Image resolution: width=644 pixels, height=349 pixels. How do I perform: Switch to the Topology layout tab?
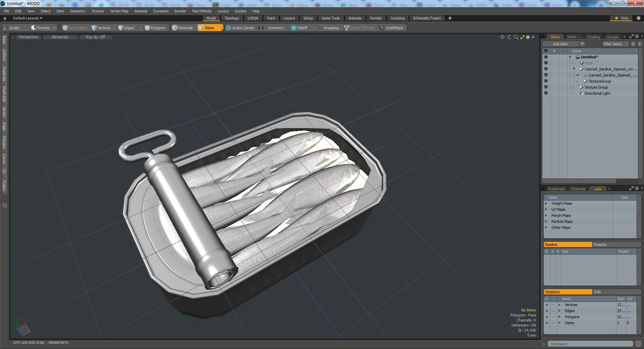232,18
